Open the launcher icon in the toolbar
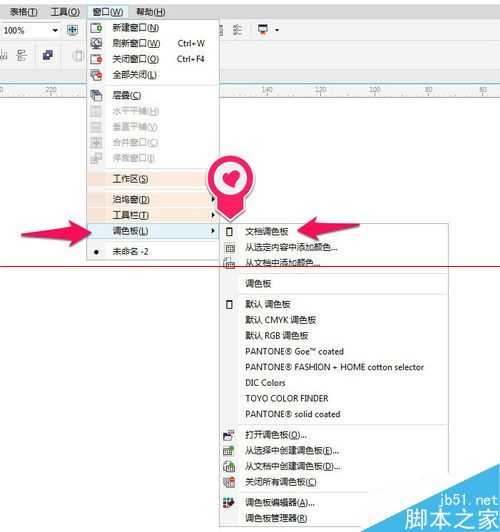500x532 pixels. tap(263, 30)
